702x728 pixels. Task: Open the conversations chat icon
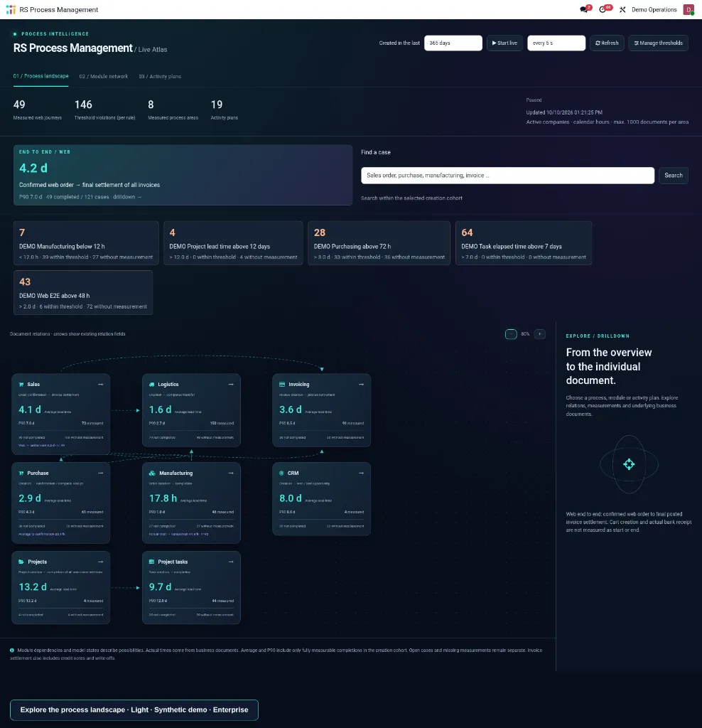point(583,10)
